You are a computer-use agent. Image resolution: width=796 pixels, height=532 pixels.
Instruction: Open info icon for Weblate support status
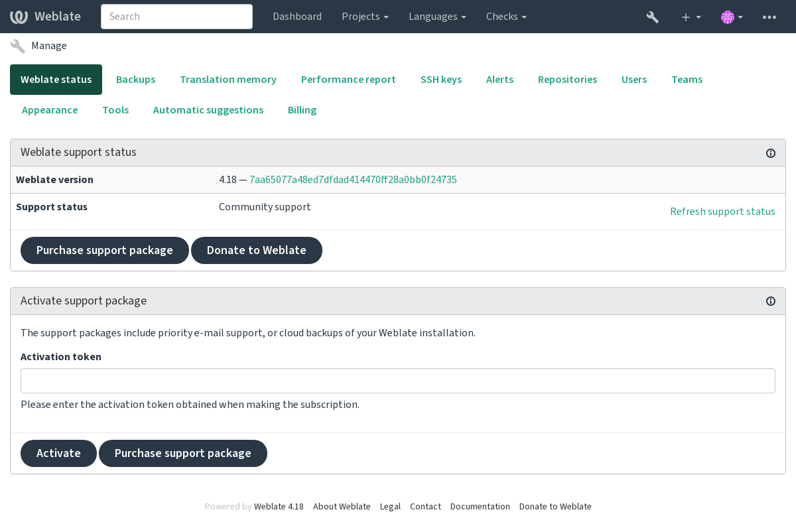click(771, 153)
